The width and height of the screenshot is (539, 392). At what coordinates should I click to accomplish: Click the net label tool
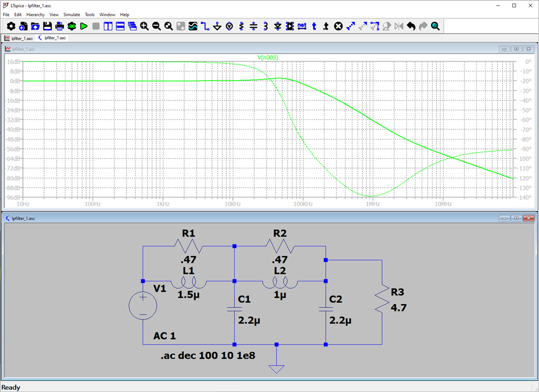pos(301,26)
